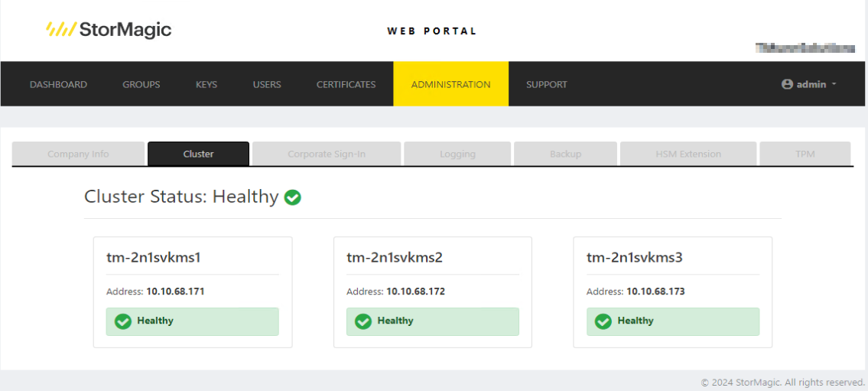
Task: Open the Certificates page
Action: [x=346, y=85]
